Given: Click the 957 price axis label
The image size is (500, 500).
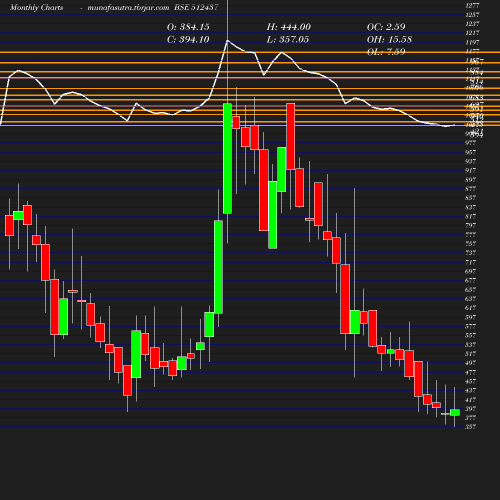Looking at the screenshot, I should click(470, 152).
